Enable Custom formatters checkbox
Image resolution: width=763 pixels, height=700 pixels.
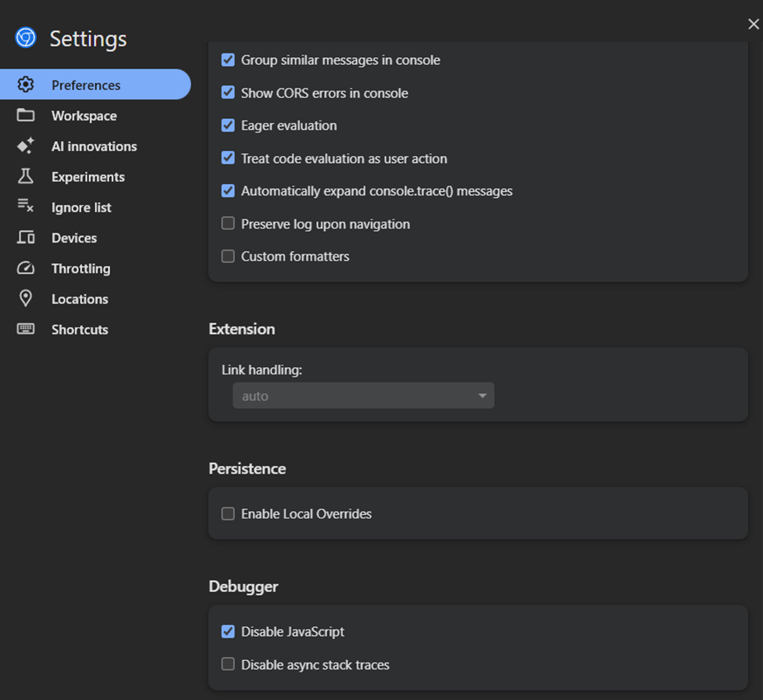pos(228,256)
